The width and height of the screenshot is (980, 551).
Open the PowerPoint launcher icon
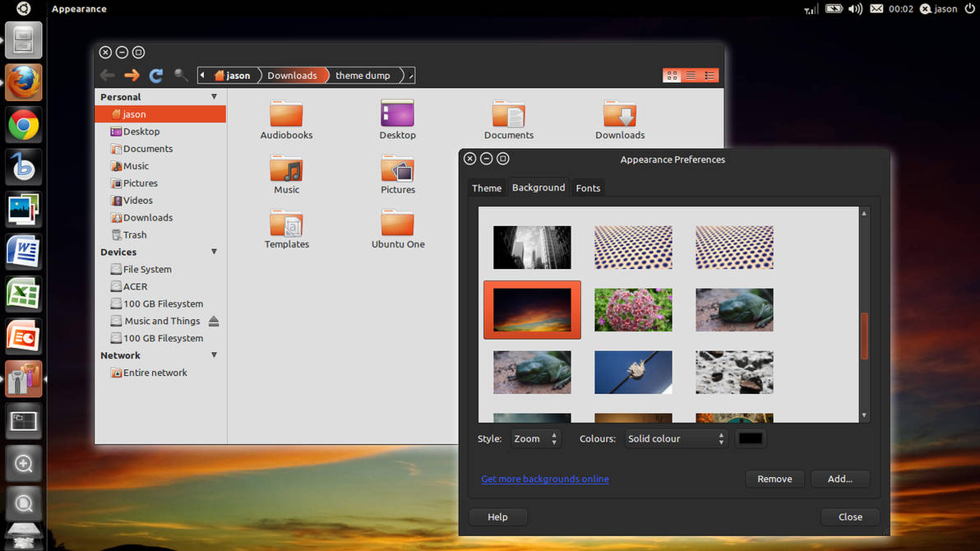pyautogui.click(x=24, y=337)
